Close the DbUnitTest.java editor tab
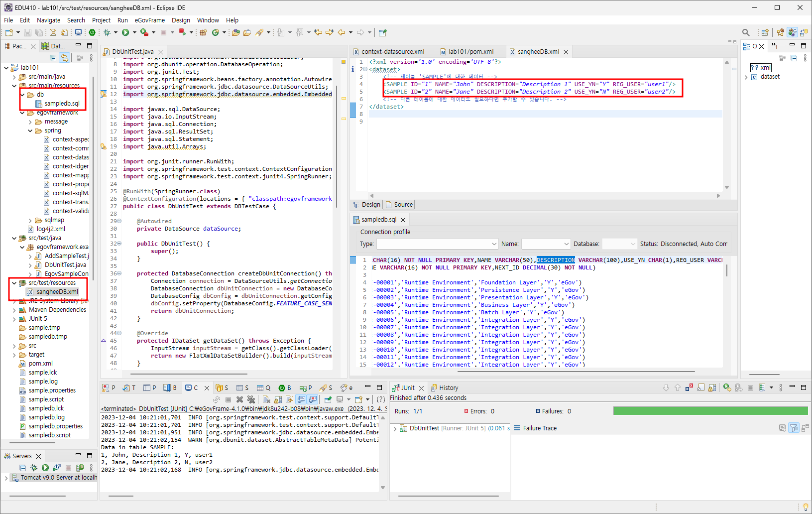Screen dimensions: 812x514 point(160,52)
